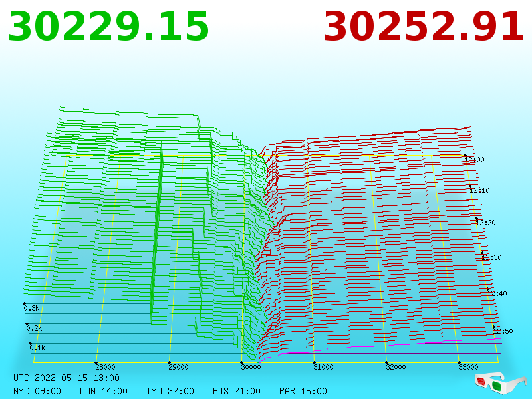Click the NYC 09:00 time
This screenshot has width=532, height=399.
click(x=37, y=391)
